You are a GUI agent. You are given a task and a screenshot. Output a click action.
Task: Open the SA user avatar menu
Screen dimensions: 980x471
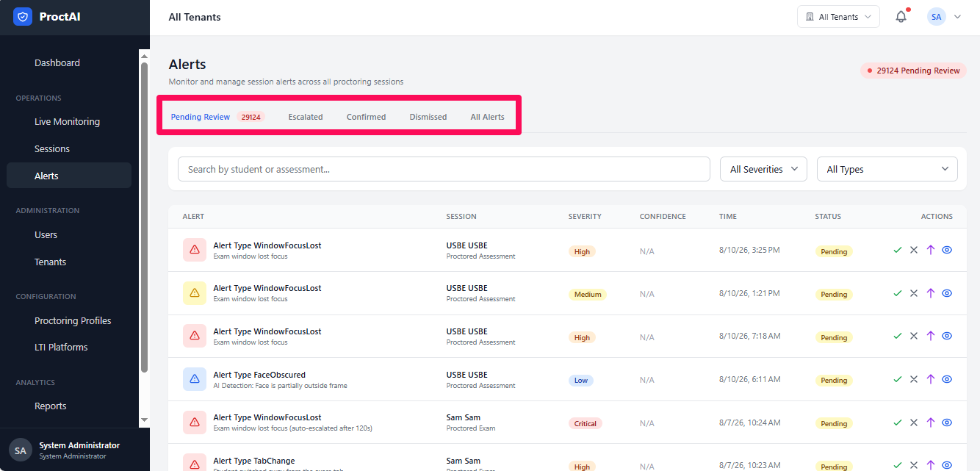point(936,17)
